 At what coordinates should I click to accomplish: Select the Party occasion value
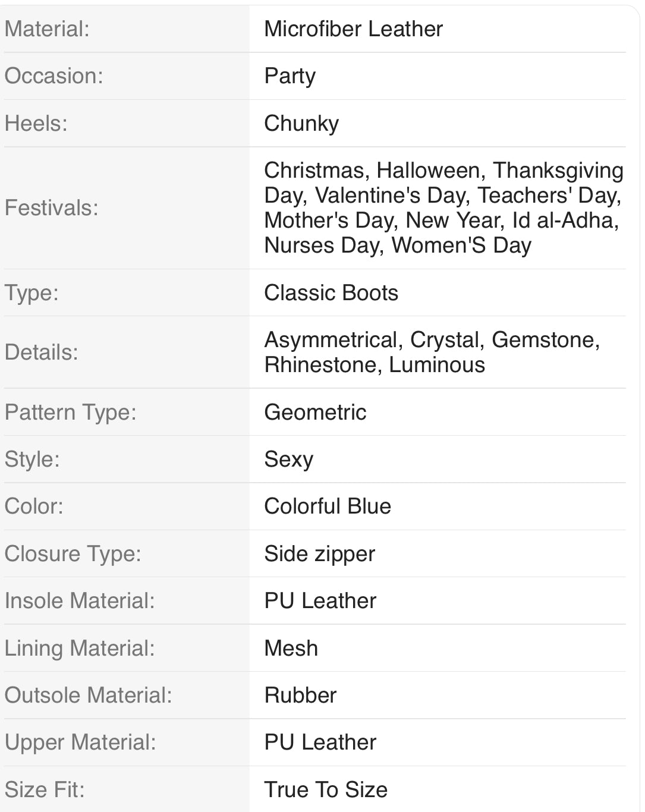click(x=290, y=76)
